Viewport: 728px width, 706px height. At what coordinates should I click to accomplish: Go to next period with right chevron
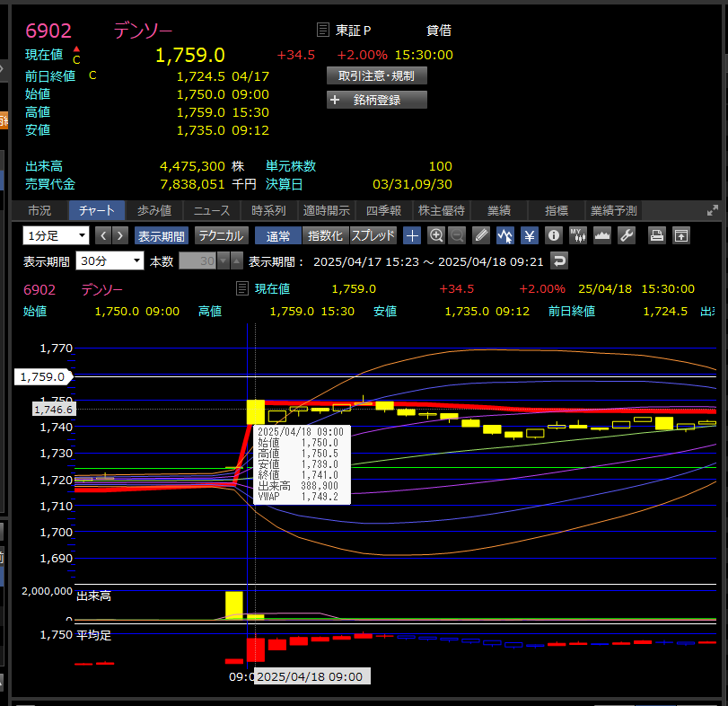pyautogui.click(x=119, y=236)
